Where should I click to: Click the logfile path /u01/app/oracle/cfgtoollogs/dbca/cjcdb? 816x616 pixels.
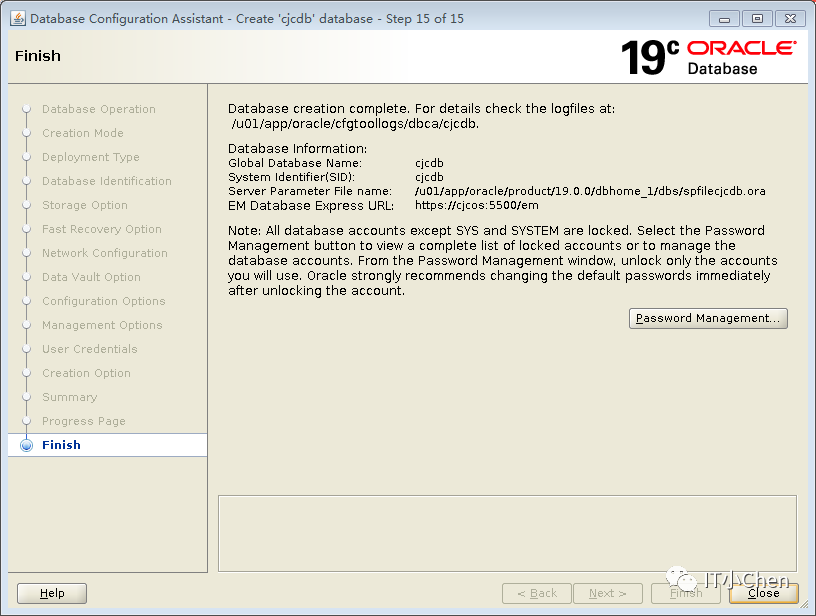click(x=355, y=124)
